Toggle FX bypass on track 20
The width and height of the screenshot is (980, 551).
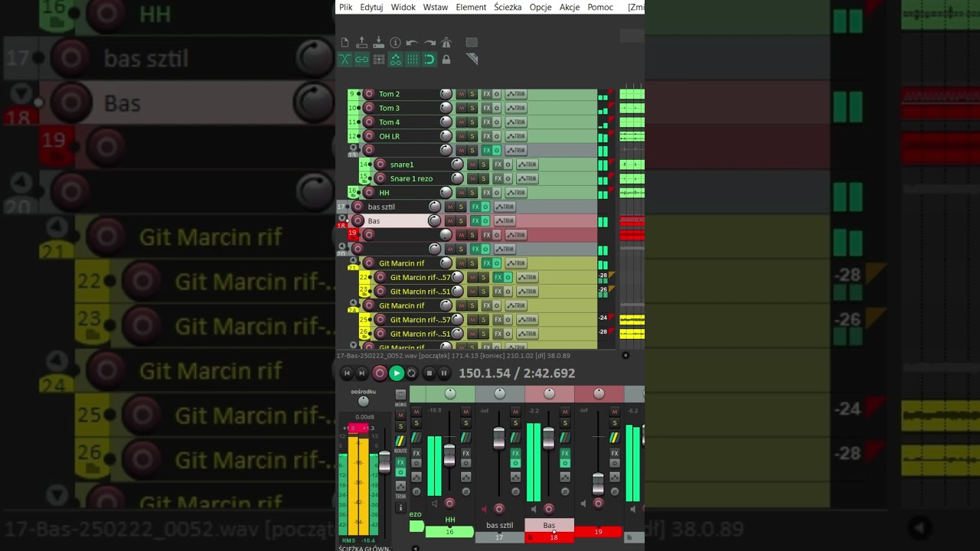point(485,249)
